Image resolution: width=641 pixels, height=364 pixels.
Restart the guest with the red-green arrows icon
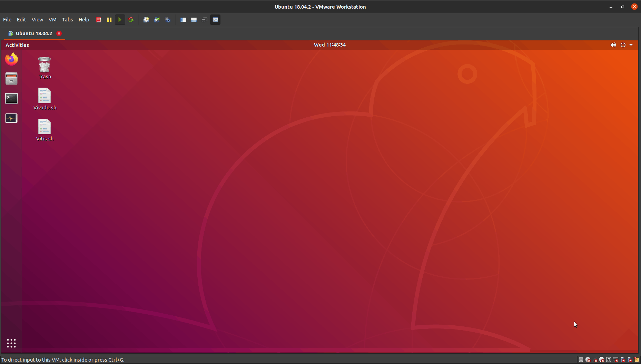coord(131,20)
